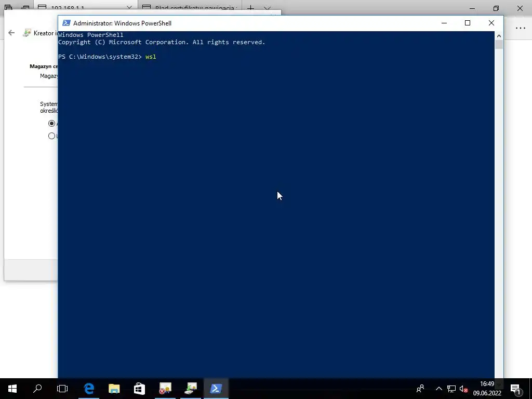Open File Explorer from the taskbar
The image size is (532, 399).
tap(114, 389)
